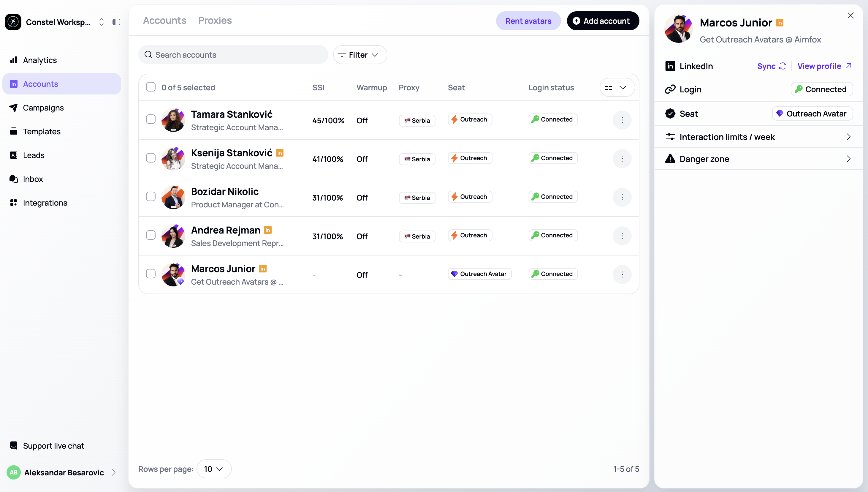Select Ksenija Stanković row checkbox
The width and height of the screenshot is (868, 492).
click(x=151, y=158)
